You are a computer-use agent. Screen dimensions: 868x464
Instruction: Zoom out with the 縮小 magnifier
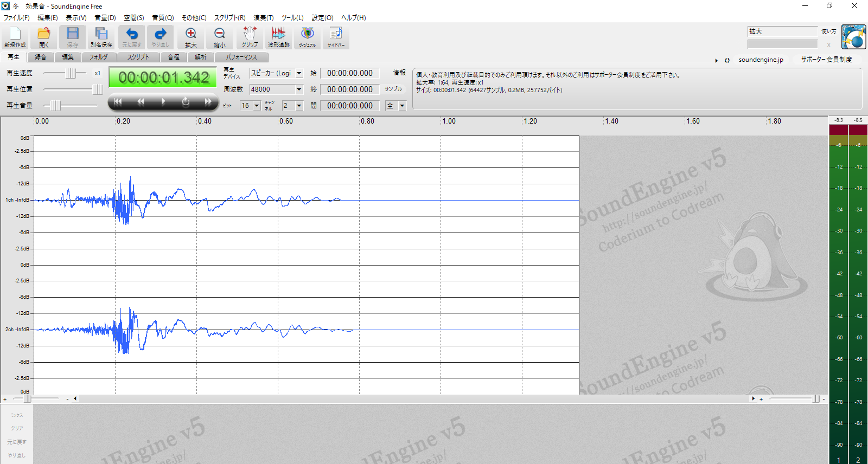[x=220, y=37]
